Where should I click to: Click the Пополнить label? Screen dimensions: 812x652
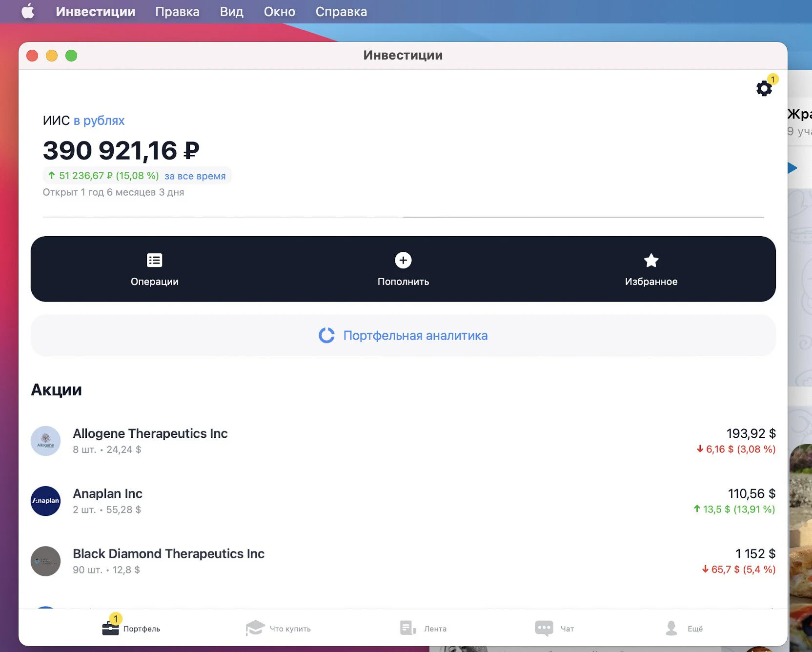click(403, 282)
